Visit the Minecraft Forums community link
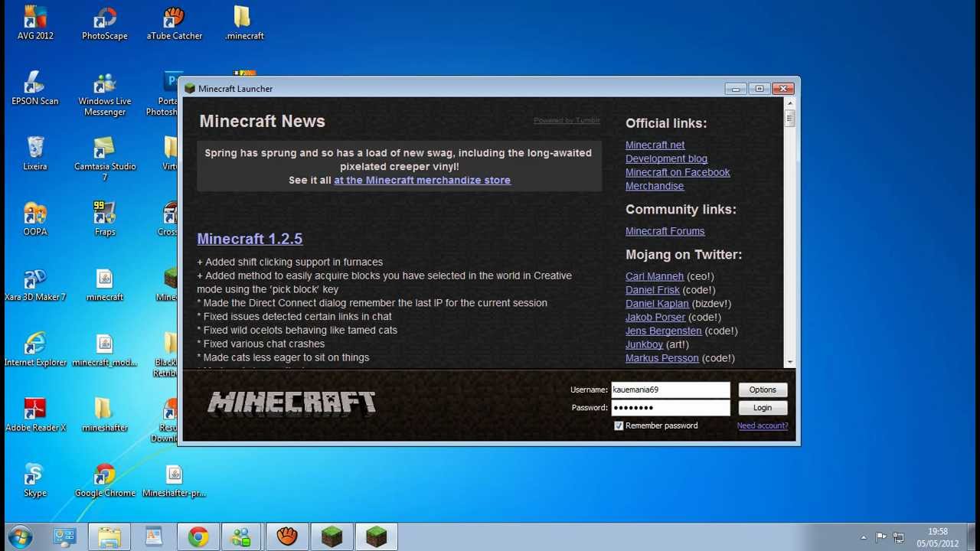980x551 pixels. tap(665, 231)
